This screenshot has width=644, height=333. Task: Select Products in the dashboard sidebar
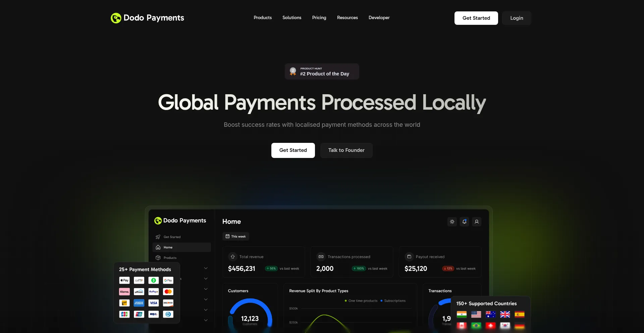[182, 258]
